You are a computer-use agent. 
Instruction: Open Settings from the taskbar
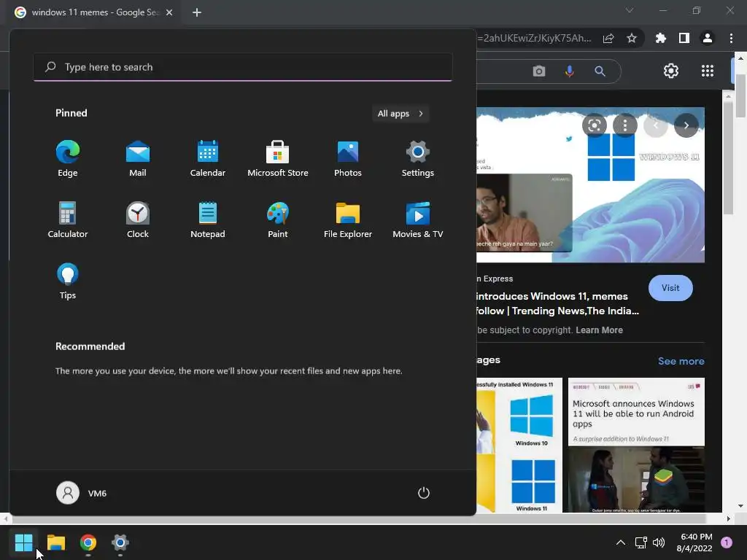click(120, 542)
